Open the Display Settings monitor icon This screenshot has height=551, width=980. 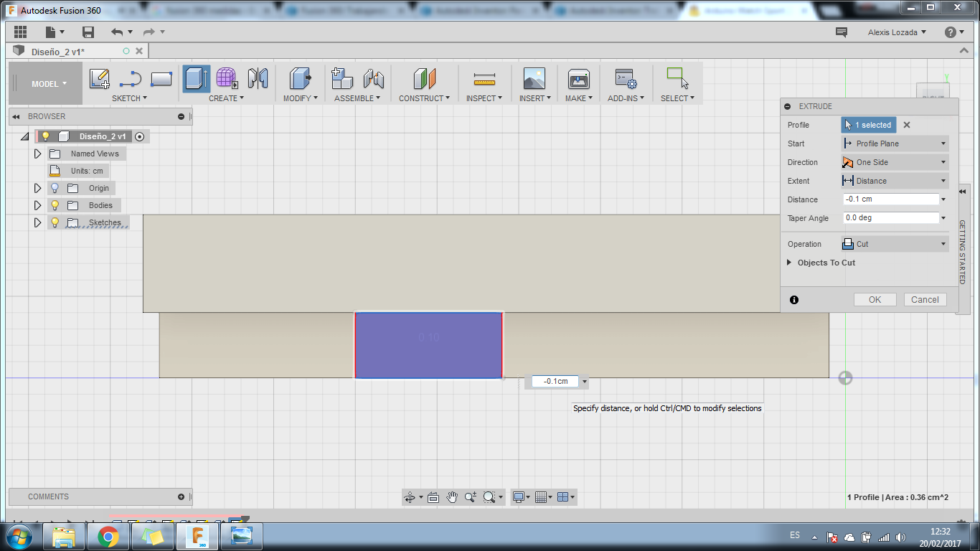(519, 496)
